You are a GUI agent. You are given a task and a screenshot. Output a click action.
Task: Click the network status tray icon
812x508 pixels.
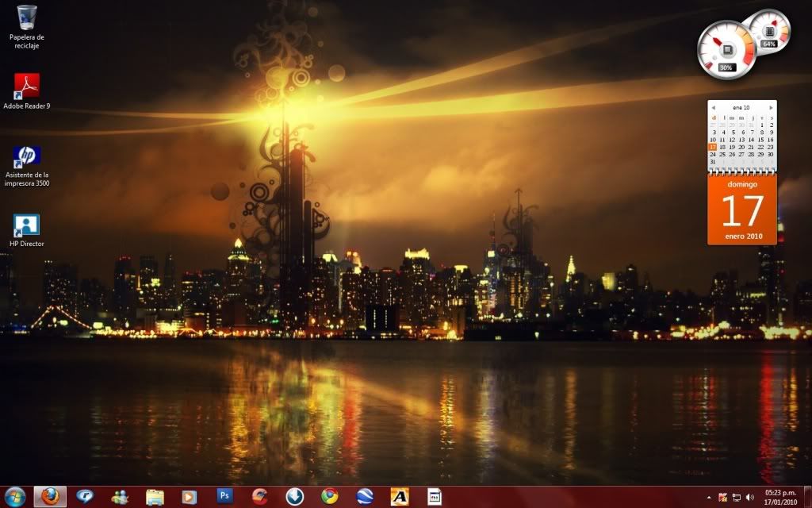(x=737, y=497)
